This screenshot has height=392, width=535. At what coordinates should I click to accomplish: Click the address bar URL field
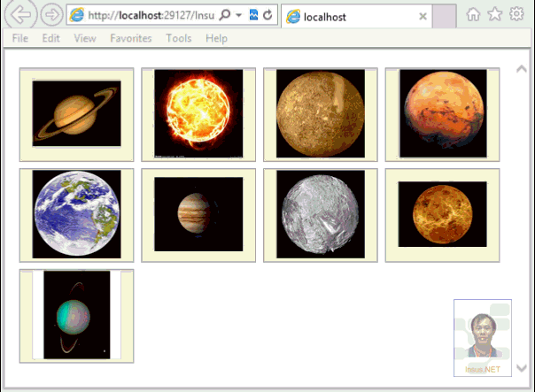point(151,15)
